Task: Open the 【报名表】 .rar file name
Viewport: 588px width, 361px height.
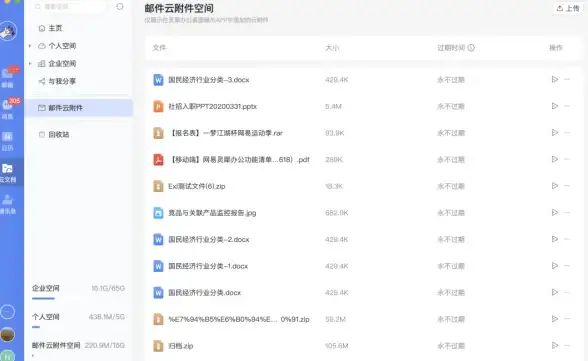Action: (225, 133)
